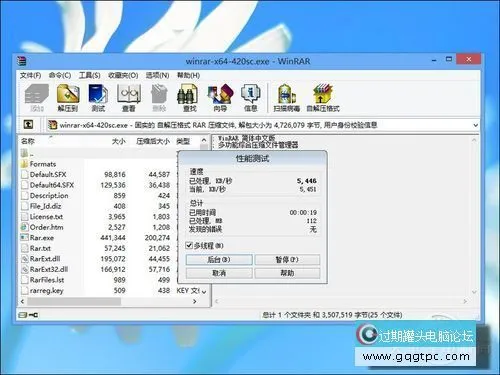Click the Test (测试) toolbar icon
This screenshot has width=500, height=375.
98,98
